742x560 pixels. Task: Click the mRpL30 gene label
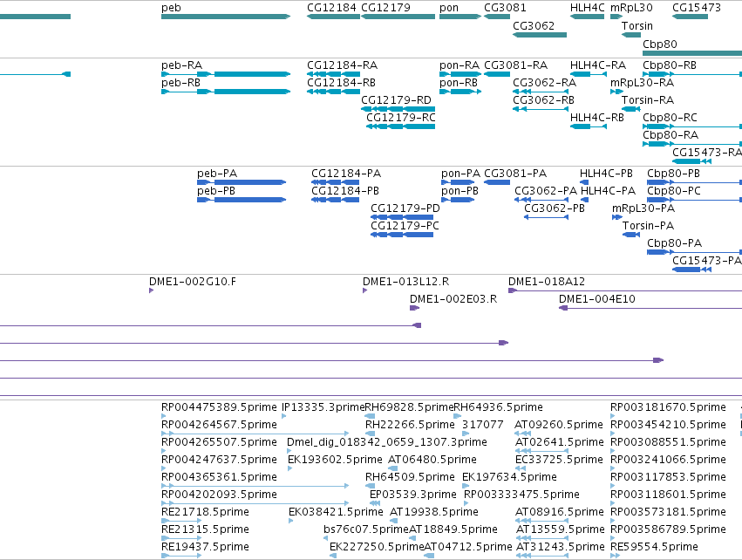pyautogui.click(x=631, y=8)
